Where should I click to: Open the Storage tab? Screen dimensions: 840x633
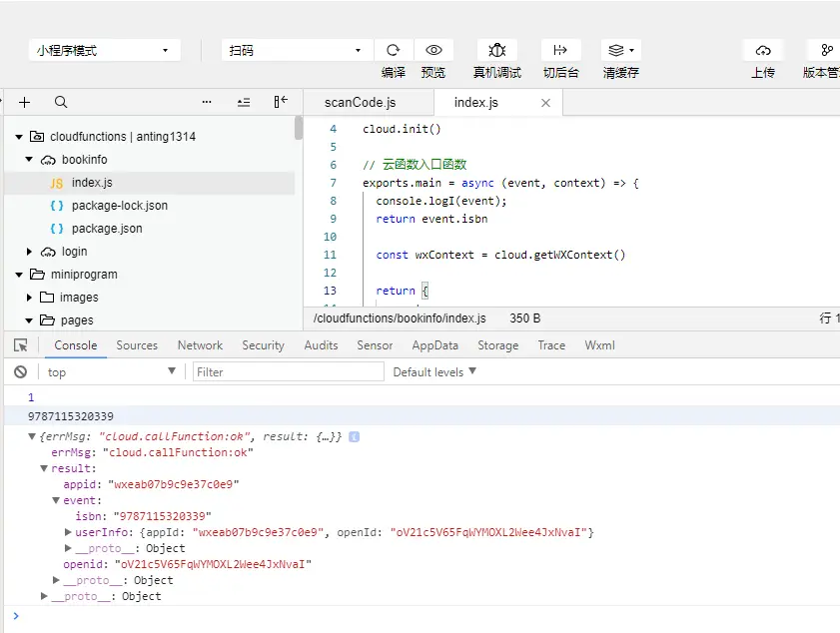click(x=497, y=345)
